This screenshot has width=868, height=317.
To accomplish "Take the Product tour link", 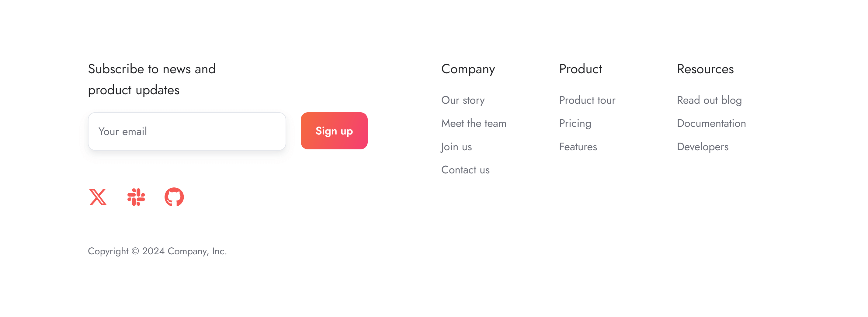I will click(x=587, y=100).
